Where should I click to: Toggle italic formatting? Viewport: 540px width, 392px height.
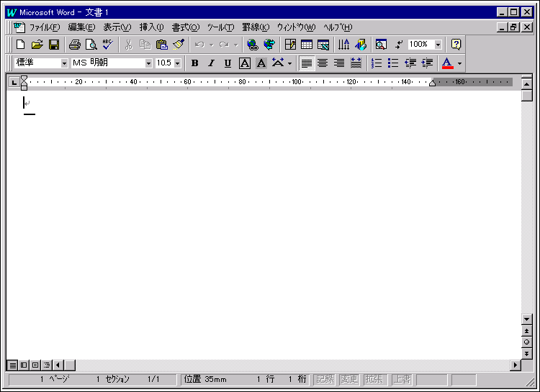211,63
